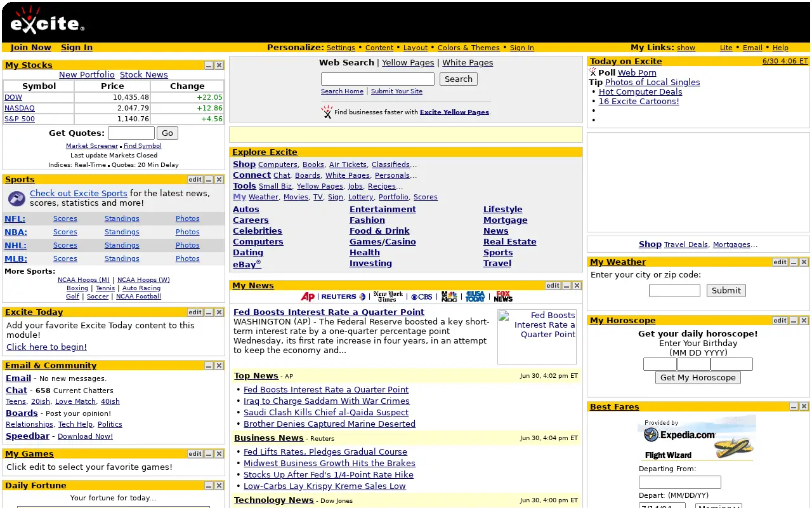Image resolution: width=812 pixels, height=508 pixels.
Task: Click Help in the My Links bar
Action: point(780,48)
